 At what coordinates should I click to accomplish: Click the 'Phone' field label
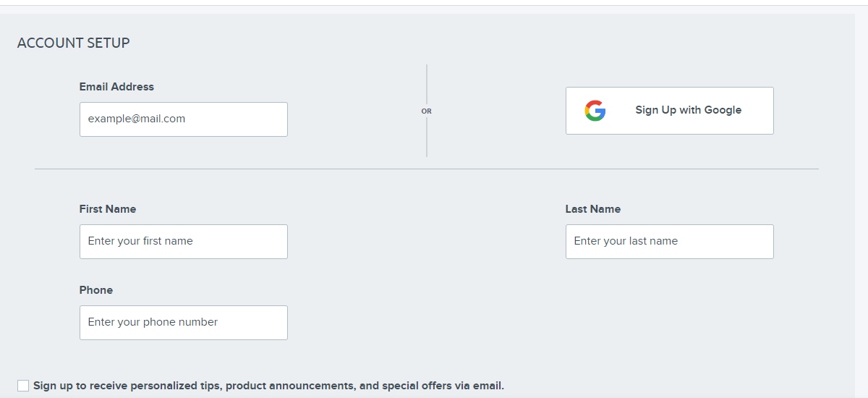click(x=96, y=290)
